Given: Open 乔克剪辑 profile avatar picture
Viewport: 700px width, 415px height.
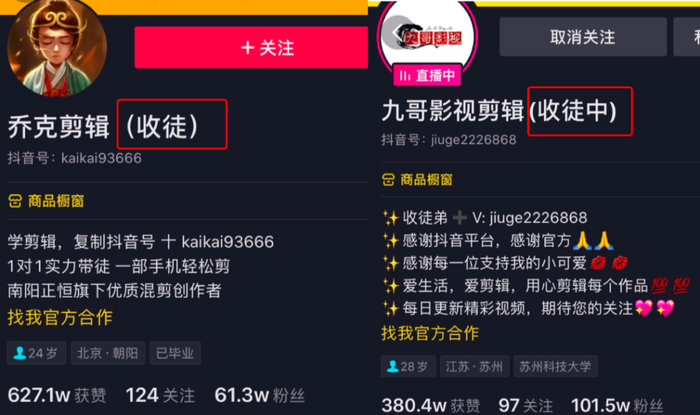Looking at the screenshot, I should [57, 47].
